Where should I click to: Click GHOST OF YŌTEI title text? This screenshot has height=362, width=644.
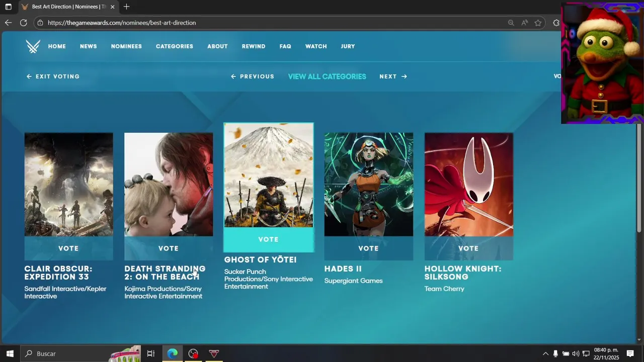pyautogui.click(x=260, y=260)
